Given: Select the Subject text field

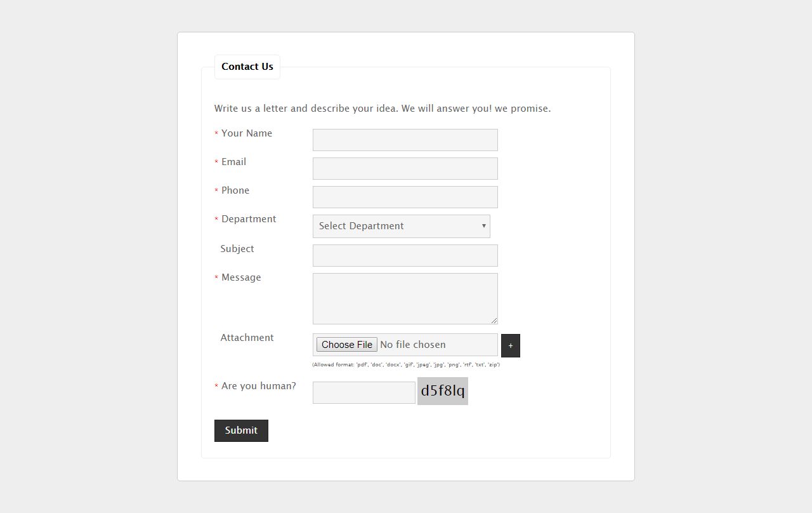Looking at the screenshot, I should coord(405,256).
